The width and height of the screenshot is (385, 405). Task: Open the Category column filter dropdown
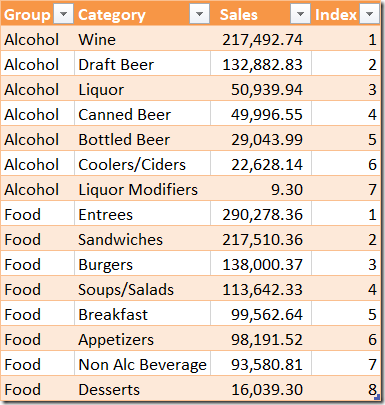(199, 14)
